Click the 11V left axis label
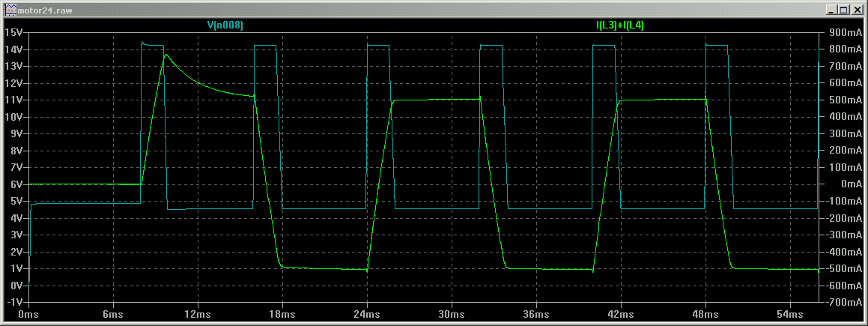This screenshot has height=326, width=868. click(13, 100)
